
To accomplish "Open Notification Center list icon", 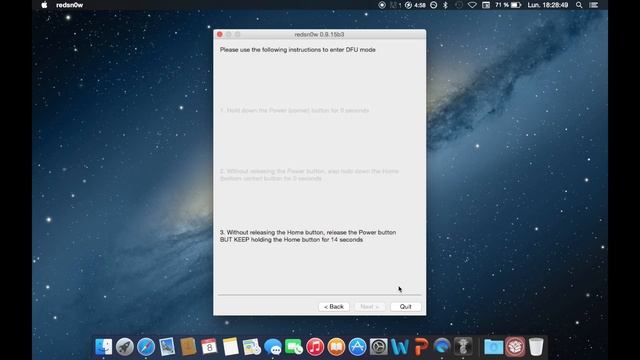I will pyautogui.click(x=593, y=5).
